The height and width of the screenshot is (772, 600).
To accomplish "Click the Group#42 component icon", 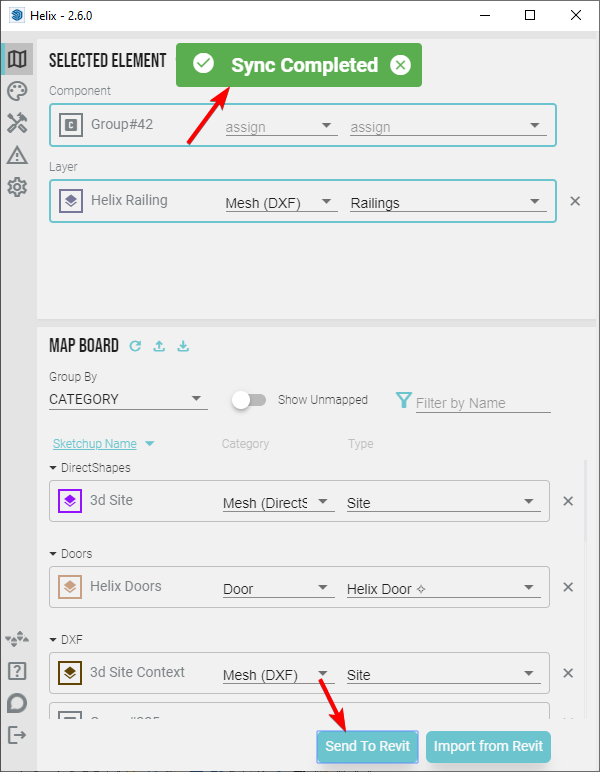I will 71,125.
